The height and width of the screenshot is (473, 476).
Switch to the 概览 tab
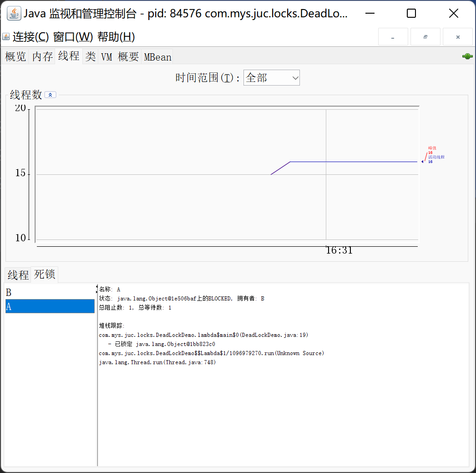pyautogui.click(x=15, y=56)
